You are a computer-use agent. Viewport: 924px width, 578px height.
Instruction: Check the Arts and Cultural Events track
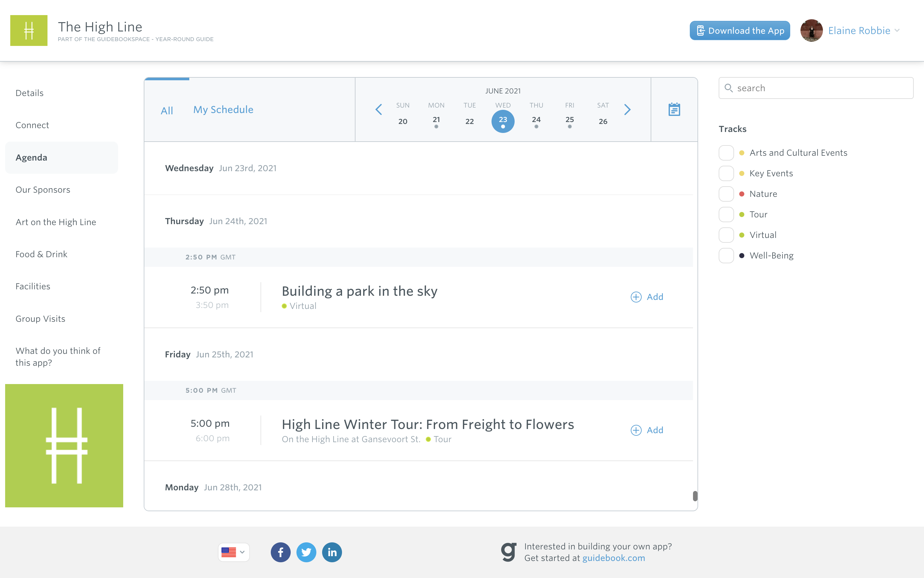[x=726, y=153]
